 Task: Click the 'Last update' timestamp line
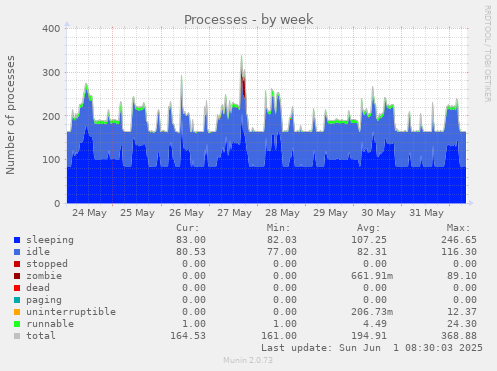(x=372, y=348)
